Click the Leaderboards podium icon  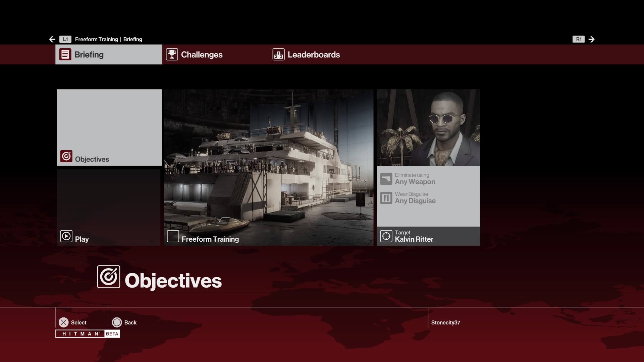278,54
